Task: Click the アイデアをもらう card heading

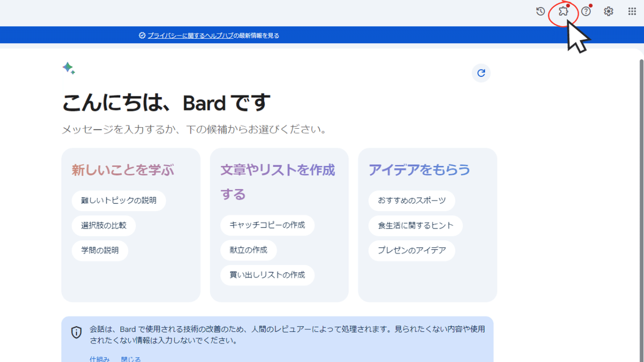Action: [419, 170]
